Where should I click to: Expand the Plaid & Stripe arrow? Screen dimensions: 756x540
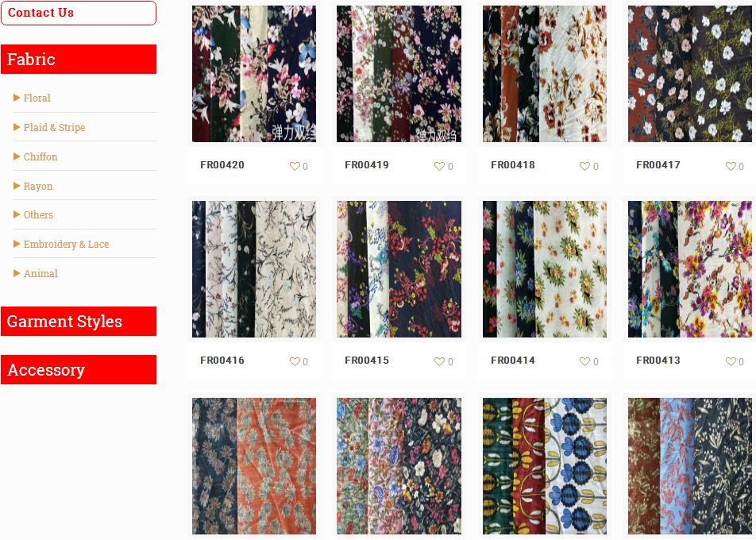click(x=17, y=127)
